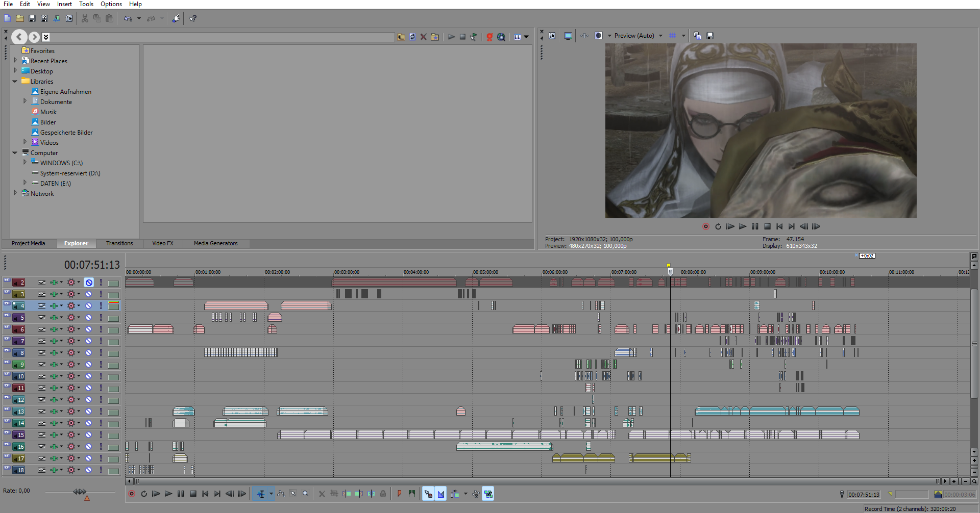Toggle Auto Ripple in timeline toolbar
Screen dimensions: 980x513
pyautogui.click(x=454, y=494)
